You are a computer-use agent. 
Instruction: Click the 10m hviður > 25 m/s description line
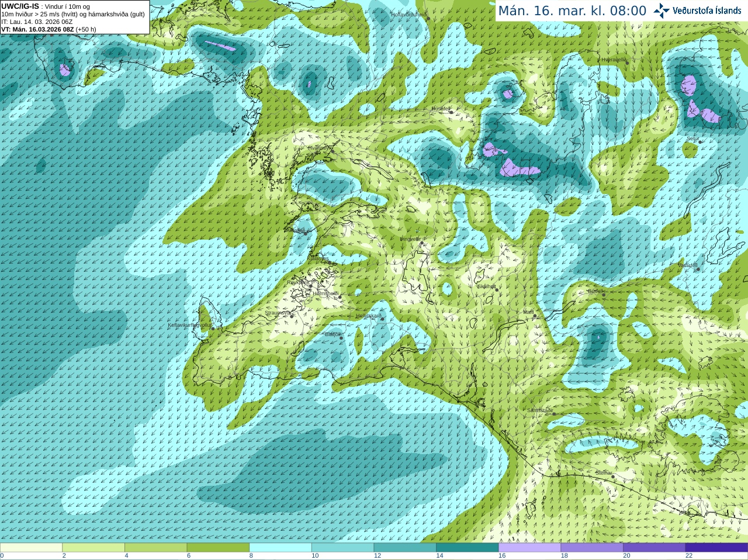(x=73, y=14)
